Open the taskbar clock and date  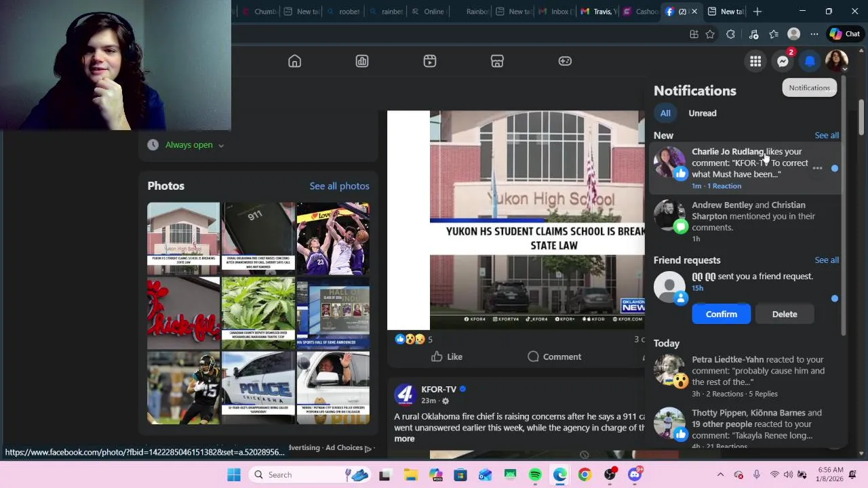point(831,474)
